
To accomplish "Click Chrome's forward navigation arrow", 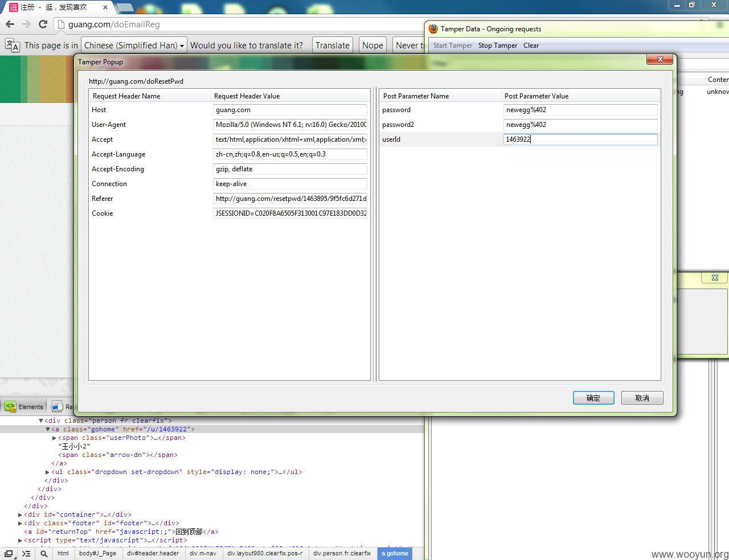I will pos(26,24).
